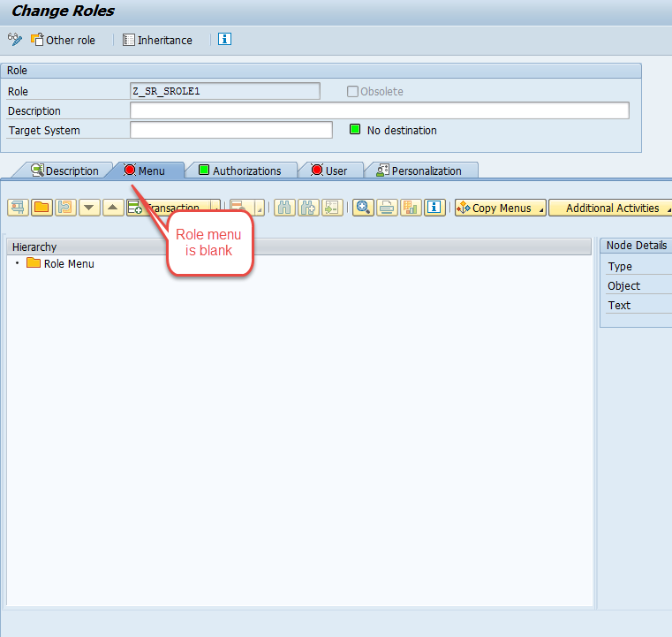Switch to the Menu tab
The height and width of the screenshot is (637, 672).
coord(145,171)
